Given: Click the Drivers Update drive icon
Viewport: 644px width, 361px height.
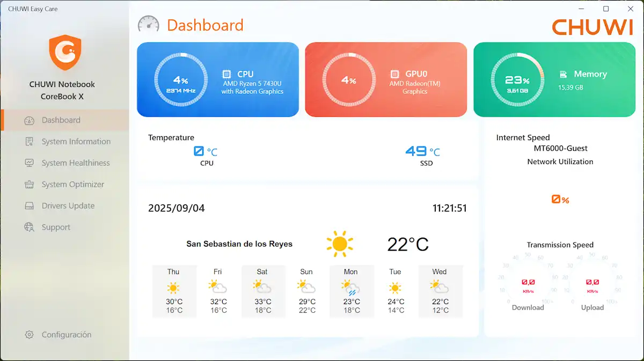Looking at the screenshot, I should pyautogui.click(x=30, y=206).
